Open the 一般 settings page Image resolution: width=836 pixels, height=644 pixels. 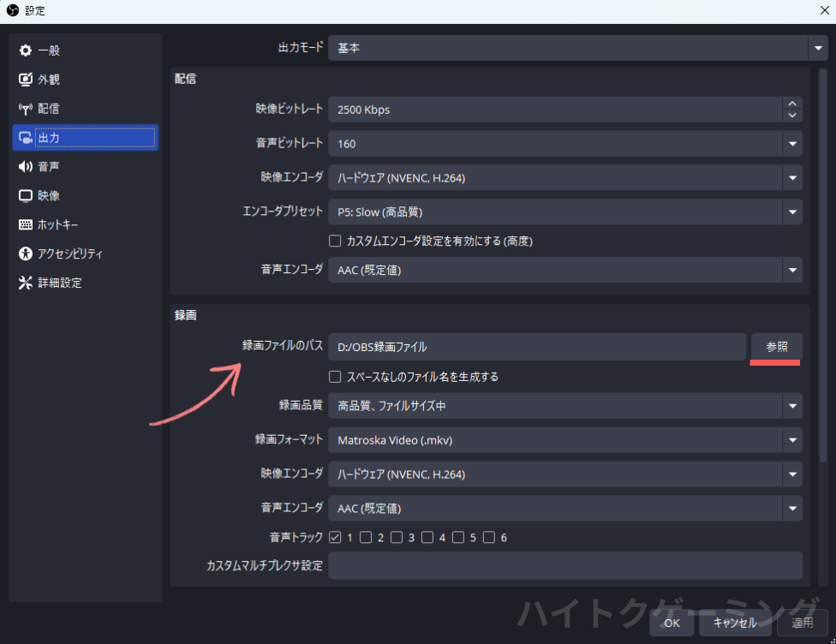86,51
